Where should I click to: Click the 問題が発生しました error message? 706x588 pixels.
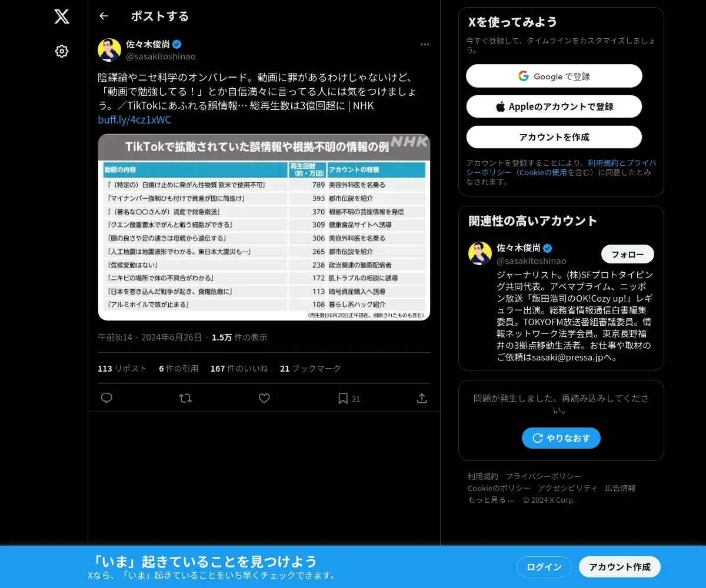click(x=561, y=404)
